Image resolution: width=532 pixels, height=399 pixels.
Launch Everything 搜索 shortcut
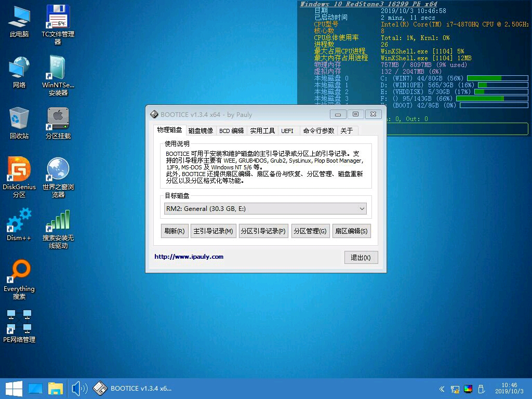pos(19,280)
